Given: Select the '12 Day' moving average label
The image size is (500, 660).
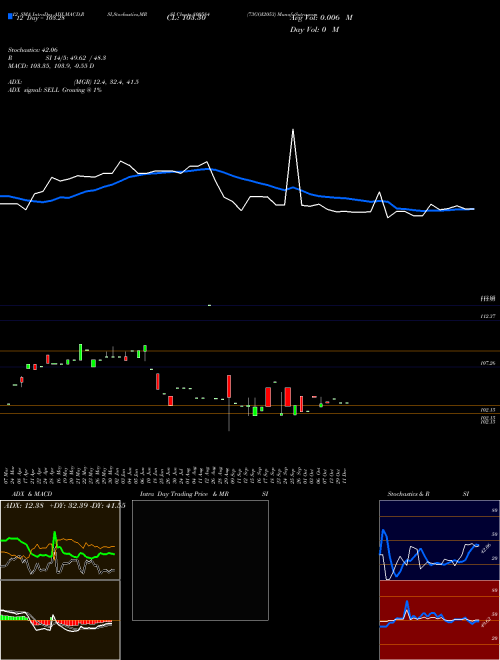Looking at the screenshot, I should pos(39,18).
